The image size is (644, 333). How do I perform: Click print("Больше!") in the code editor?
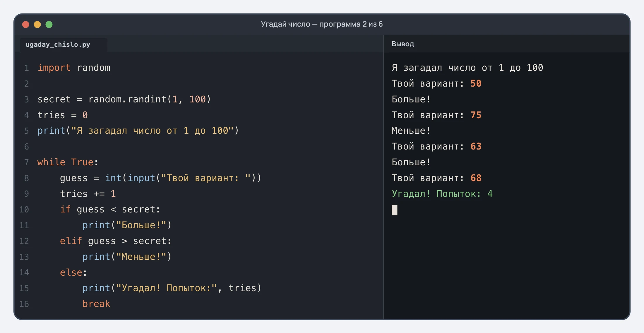(127, 225)
